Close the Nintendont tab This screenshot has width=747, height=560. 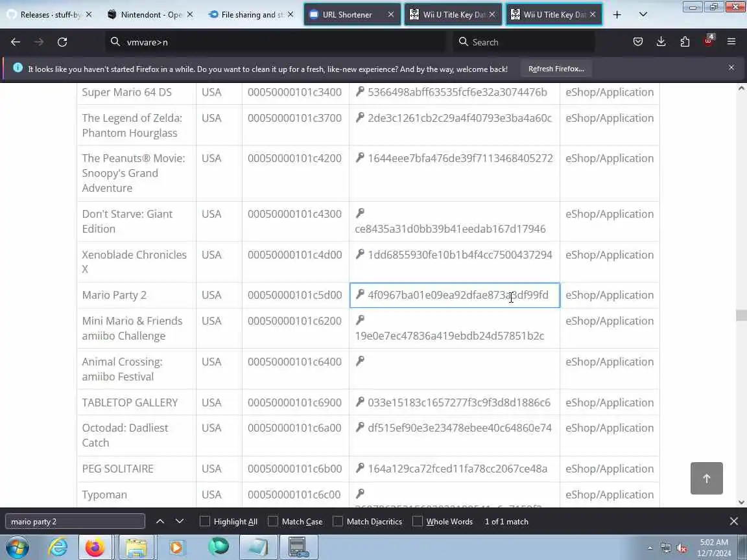[x=189, y=15]
